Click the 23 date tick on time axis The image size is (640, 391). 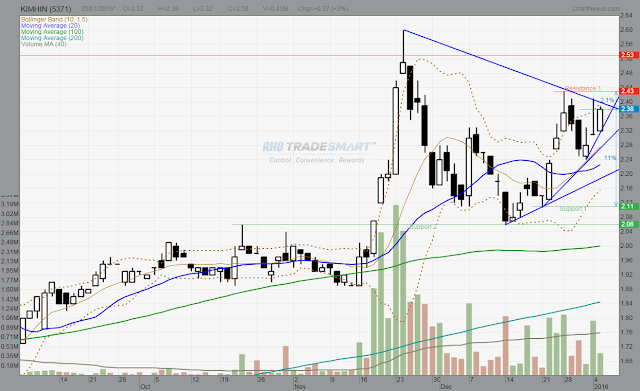(x=400, y=380)
